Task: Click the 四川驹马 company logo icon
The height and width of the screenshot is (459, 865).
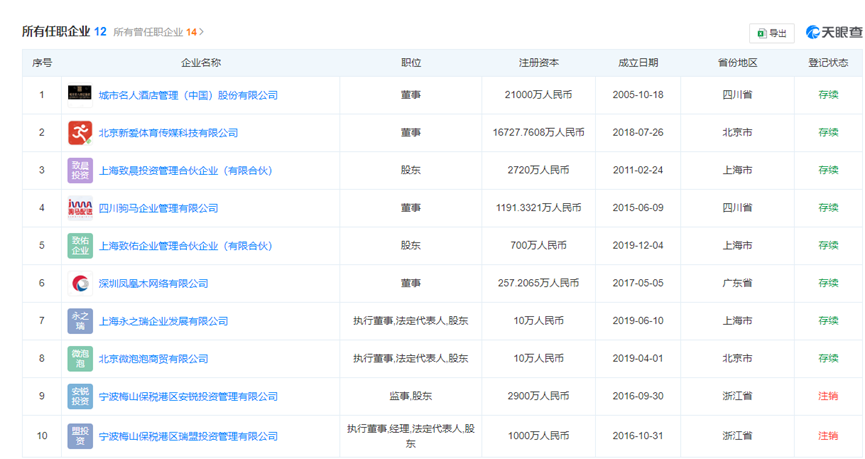Action: point(80,208)
